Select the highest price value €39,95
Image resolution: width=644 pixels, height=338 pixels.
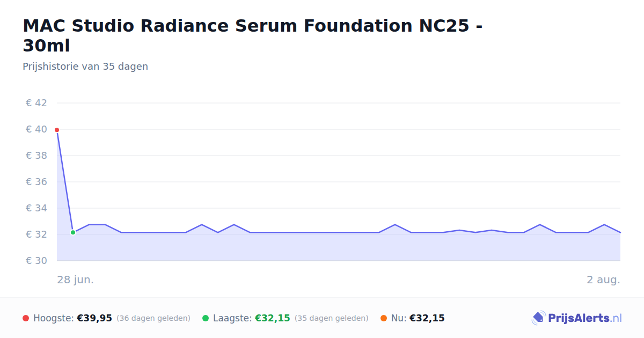94,318
